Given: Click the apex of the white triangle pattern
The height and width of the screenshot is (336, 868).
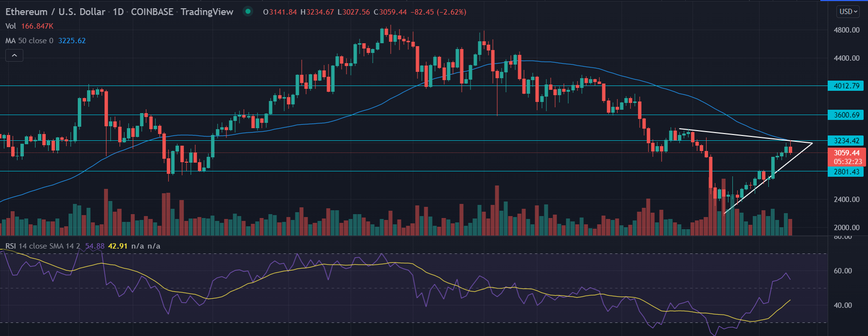Looking at the screenshot, I should point(812,143).
